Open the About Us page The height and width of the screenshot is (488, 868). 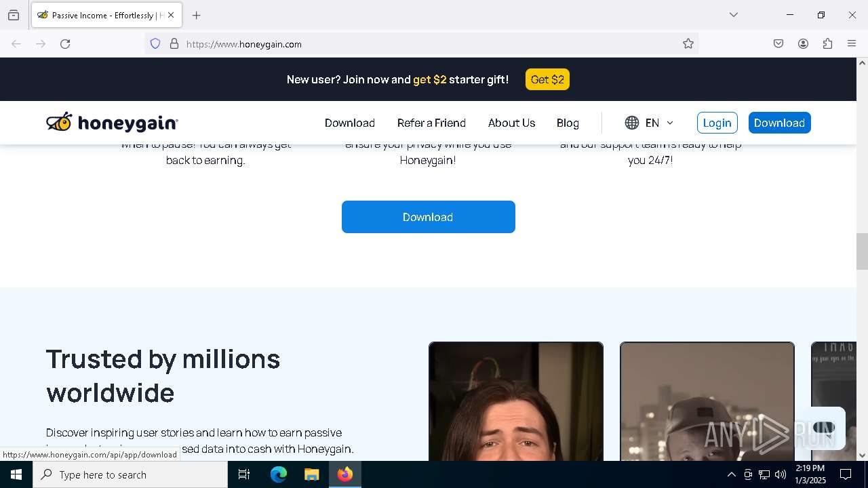click(x=512, y=123)
